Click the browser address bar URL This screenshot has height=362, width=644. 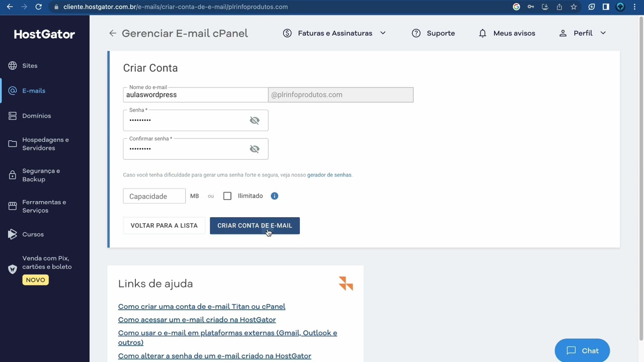point(176,7)
